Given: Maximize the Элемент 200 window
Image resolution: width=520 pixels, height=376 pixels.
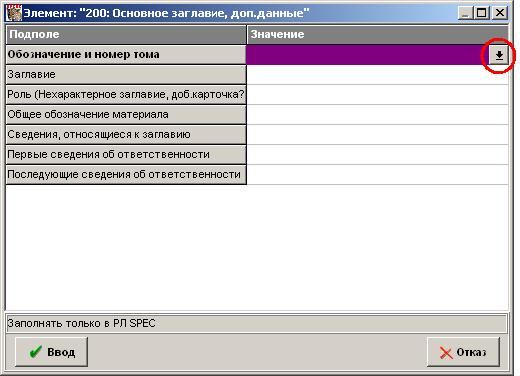Looking at the screenshot, I should (482, 13).
